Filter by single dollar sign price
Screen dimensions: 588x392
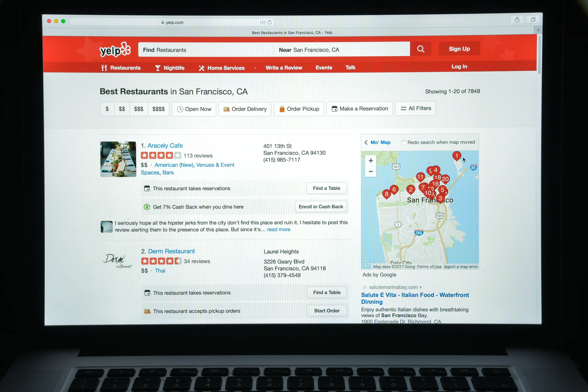107,109
